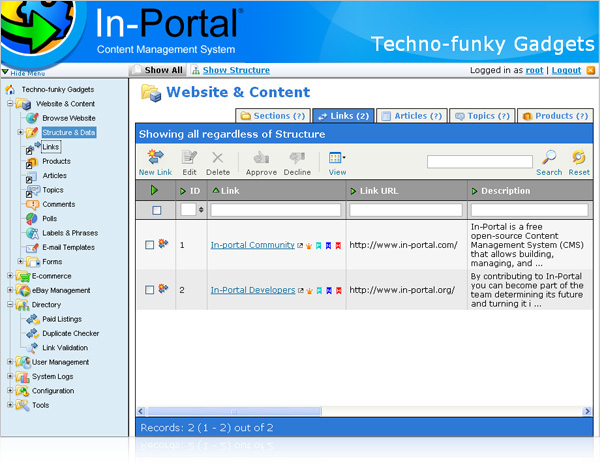Click the New Link toolbar icon

(x=155, y=157)
